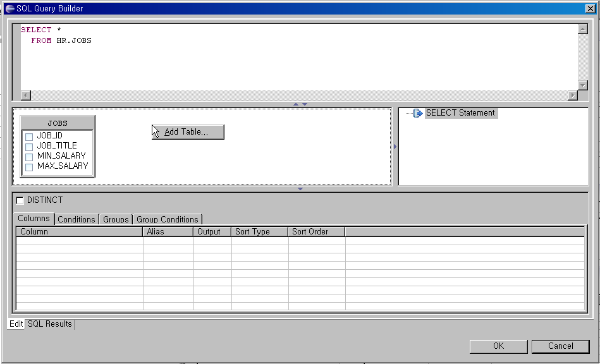The height and width of the screenshot is (364, 600).
Task: Click the Cancel button
Action: coord(560,346)
